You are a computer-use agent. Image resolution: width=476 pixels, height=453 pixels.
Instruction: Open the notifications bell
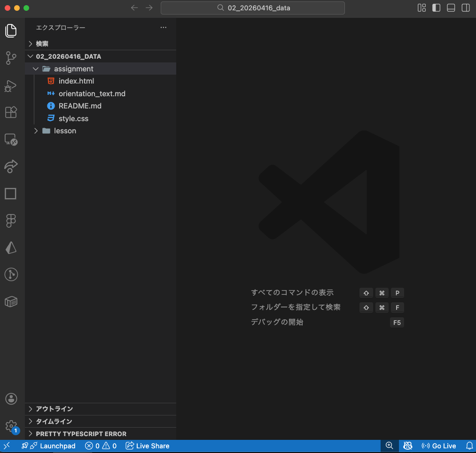pos(469,445)
